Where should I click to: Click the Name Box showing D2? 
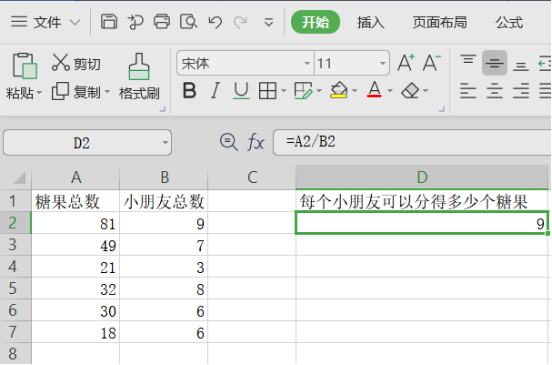[82, 143]
